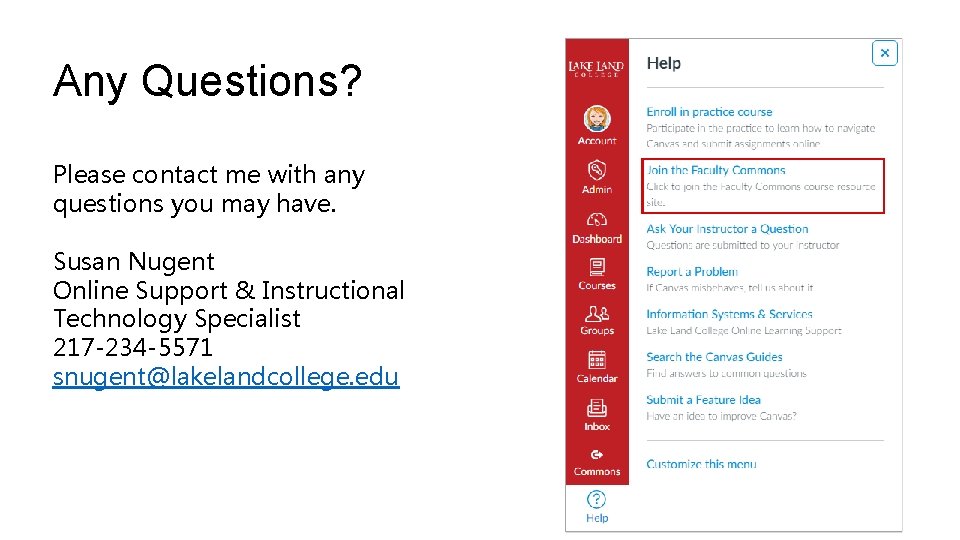Open the Account avatar icon
Viewport: 960px width, 540px height.
597,120
